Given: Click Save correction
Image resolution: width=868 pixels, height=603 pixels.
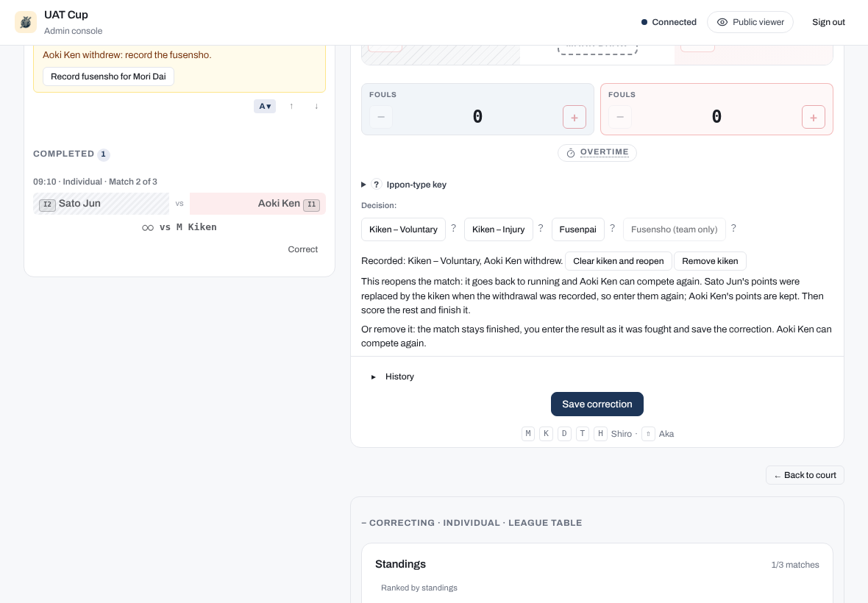Looking at the screenshot, I should [597, 404].
